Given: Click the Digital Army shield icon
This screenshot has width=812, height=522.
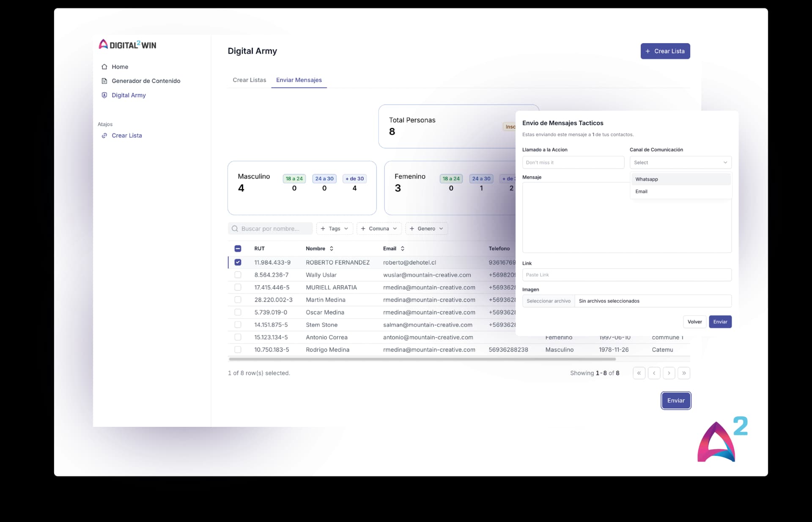Looking at the screenshot, I should coord(104,95).
